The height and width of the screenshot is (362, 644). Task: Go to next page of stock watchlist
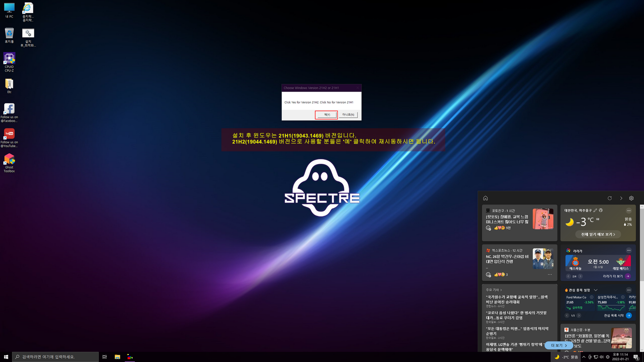[579, 316]
